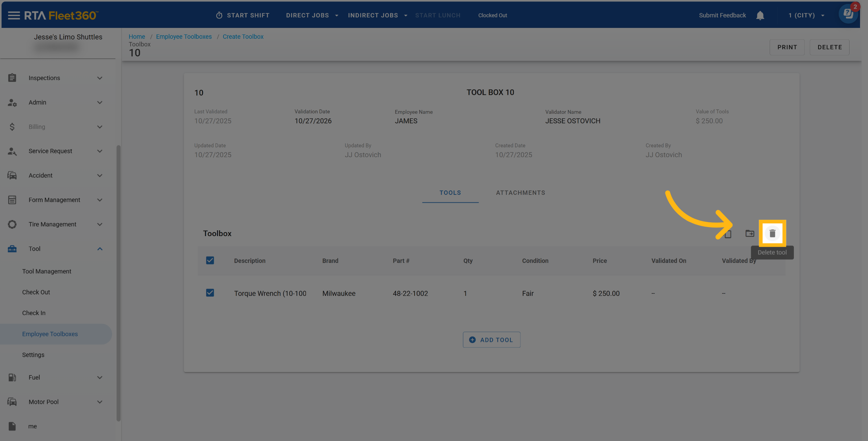
Task: Uncheck the Torque Wrench row checkbox
Action: tap(210, 293)
